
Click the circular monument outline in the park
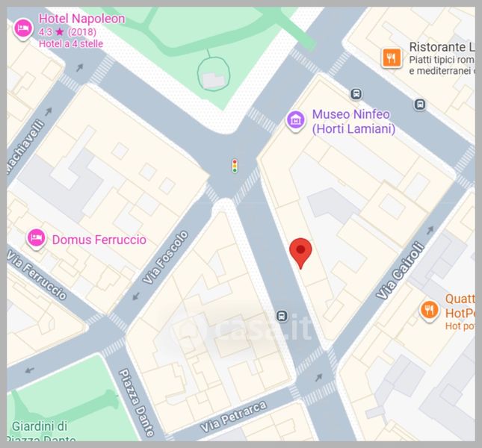(x=214, y=73)
